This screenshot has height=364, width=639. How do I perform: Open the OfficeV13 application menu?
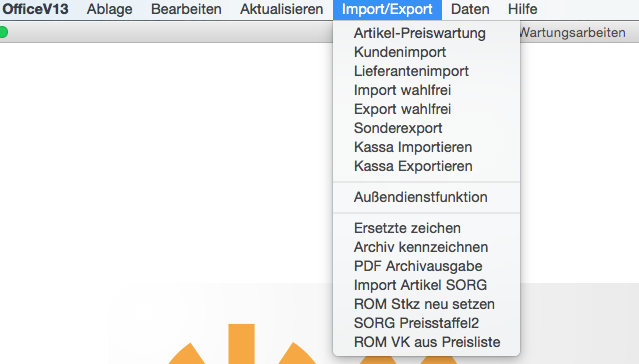click(x=35, y=9)
